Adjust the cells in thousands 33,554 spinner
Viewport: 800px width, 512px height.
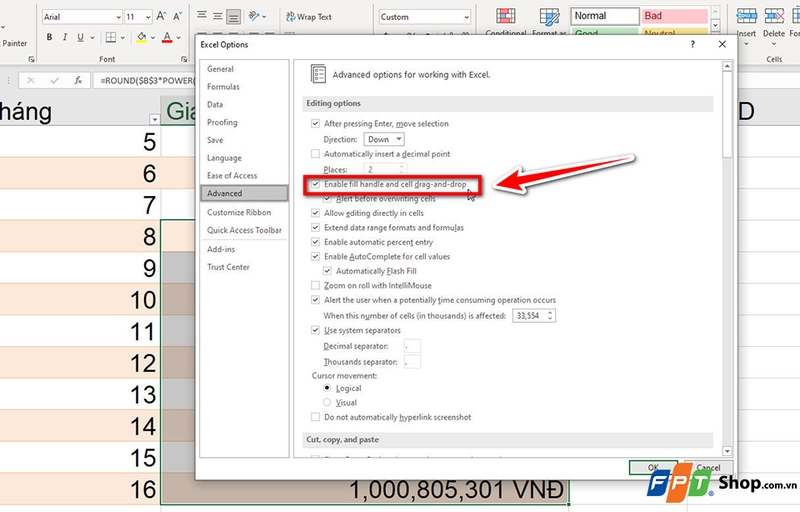tap(550, 316)
